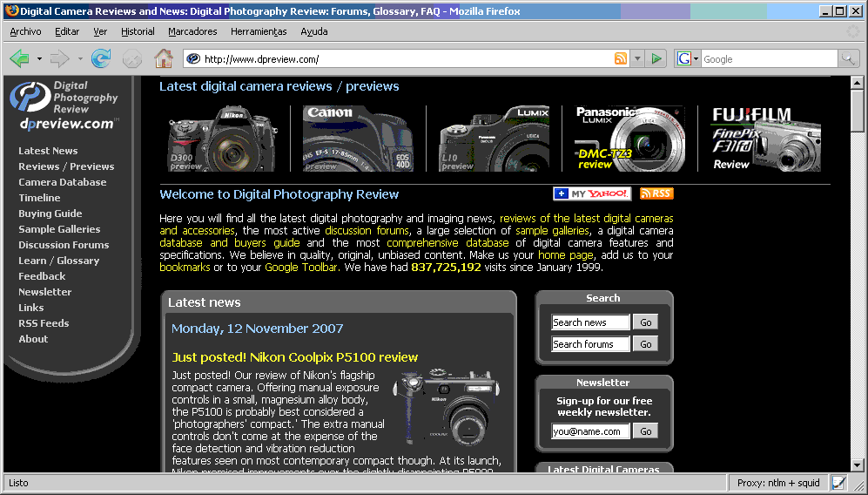Follow the 'bookmarks' yellow link
Viewport: 868px width, 495px height.
185,268
